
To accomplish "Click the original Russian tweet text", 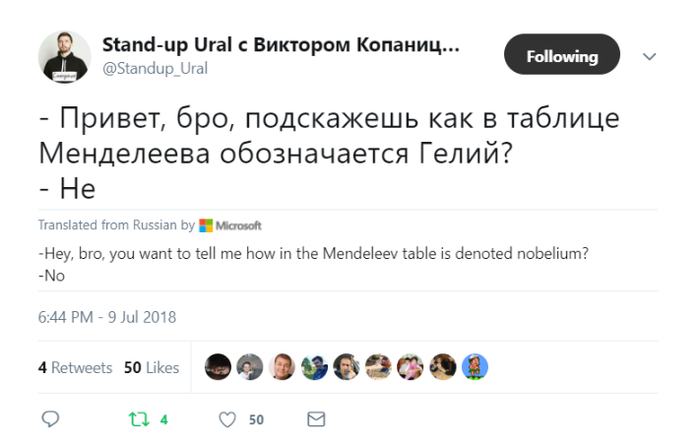I will point(328,152).
